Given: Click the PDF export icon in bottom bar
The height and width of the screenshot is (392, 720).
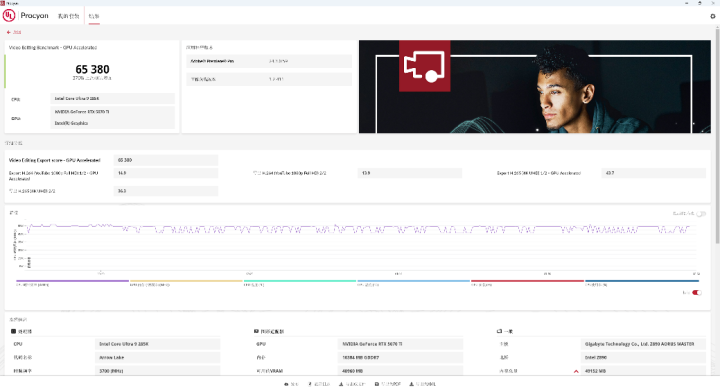Looking at the screenshot, I should tap(377, 384).
